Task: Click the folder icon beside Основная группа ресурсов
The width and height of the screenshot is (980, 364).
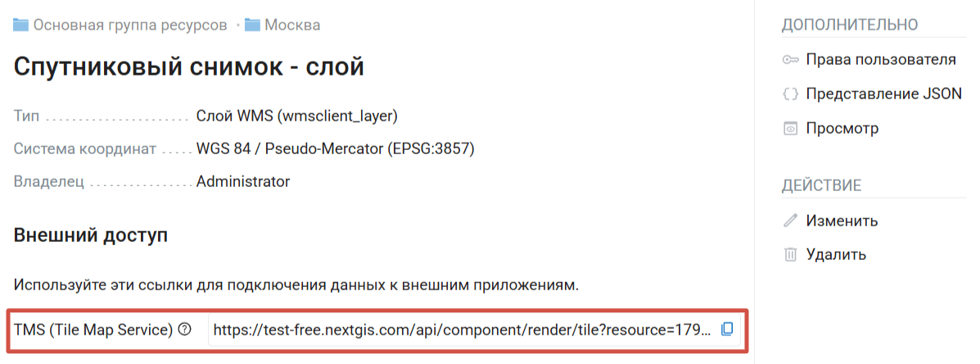Action: pos(21,25)
